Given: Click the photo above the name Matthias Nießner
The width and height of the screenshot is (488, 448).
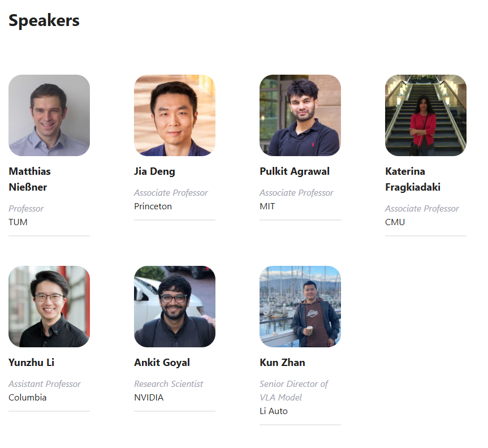Looking at the screenshot, I should coord(49,115).
